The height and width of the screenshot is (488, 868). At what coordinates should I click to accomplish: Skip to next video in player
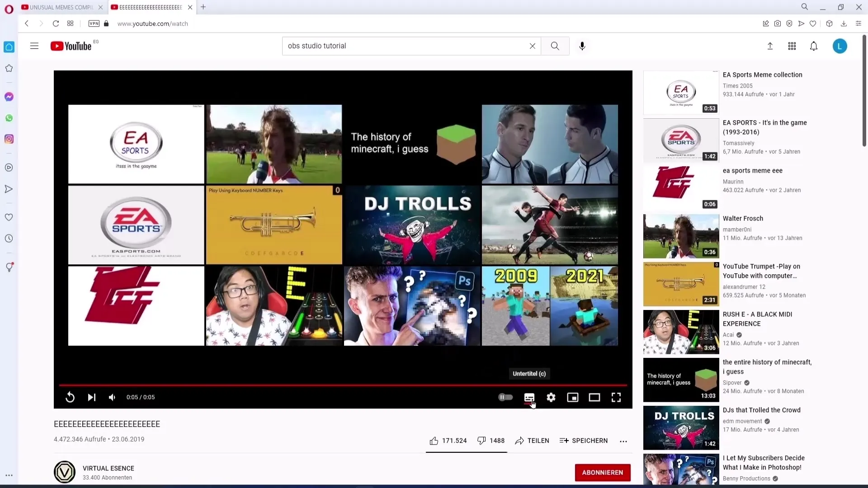[91, 397]
